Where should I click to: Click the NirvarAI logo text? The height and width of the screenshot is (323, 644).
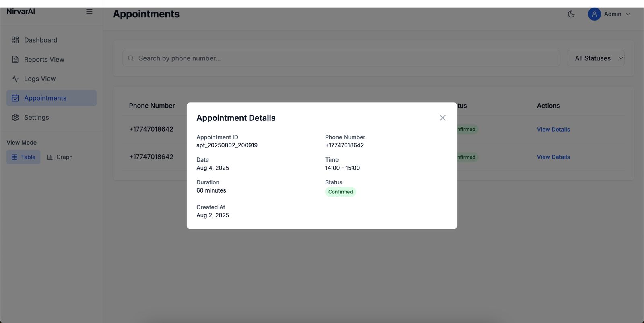[x=21, y=12]
